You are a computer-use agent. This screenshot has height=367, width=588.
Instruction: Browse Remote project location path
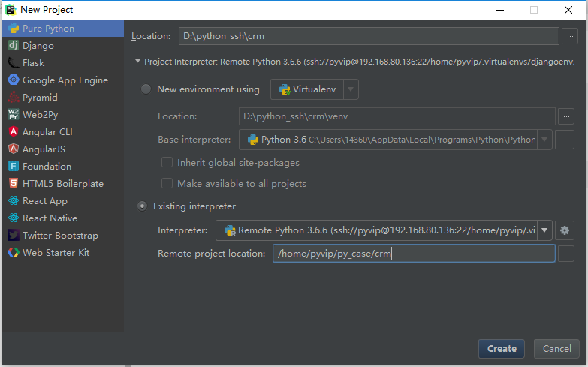coord(566,254)
